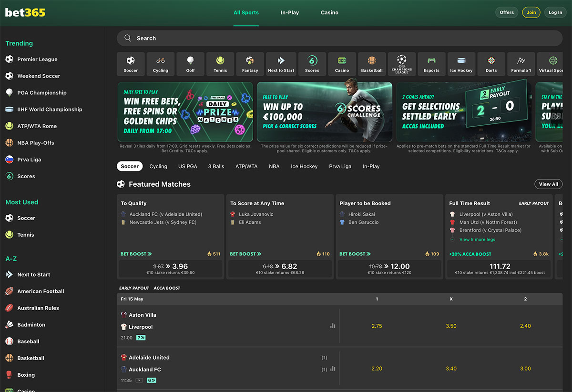The width and height of the screenshot is (572, 392).
Task: Click the Offers button
Action: pyautogui.click(x=507, y=12)
